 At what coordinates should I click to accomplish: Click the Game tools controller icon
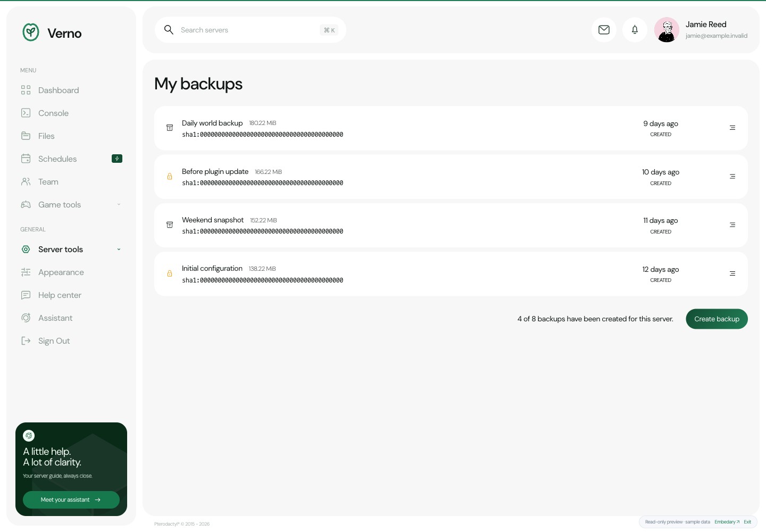(x=26, y=204)
